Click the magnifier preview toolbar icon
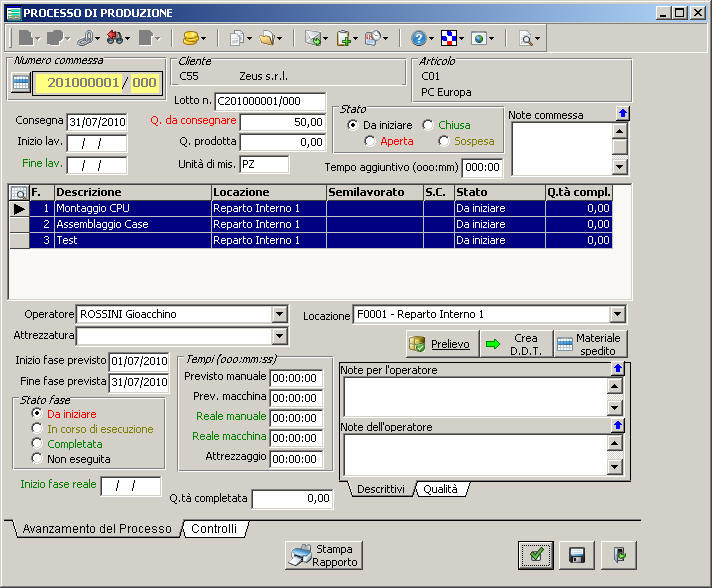Screen dimensions: 712x588 tap(526, 38)
